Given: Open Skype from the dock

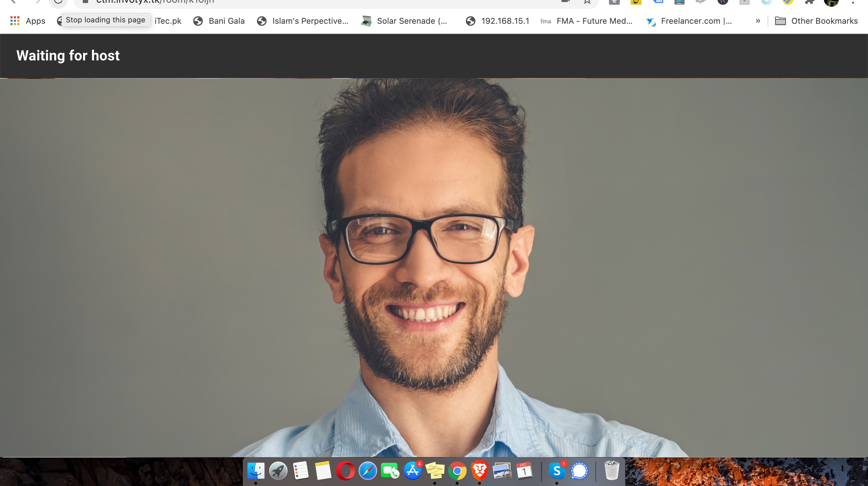Looking at the screenshot, I should pyautogui.click(x=557, y=471).
